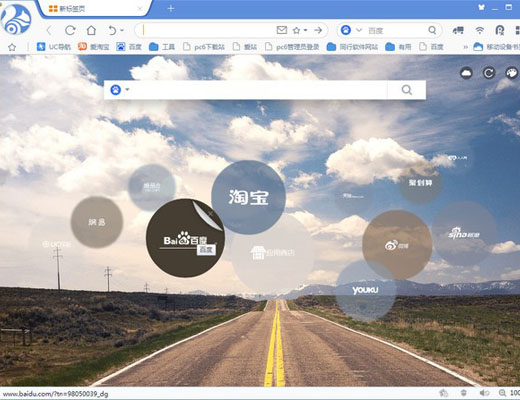Click the bookmarks bar star icon
This screenshot has width=520, height=400.
tap(12, 47)
